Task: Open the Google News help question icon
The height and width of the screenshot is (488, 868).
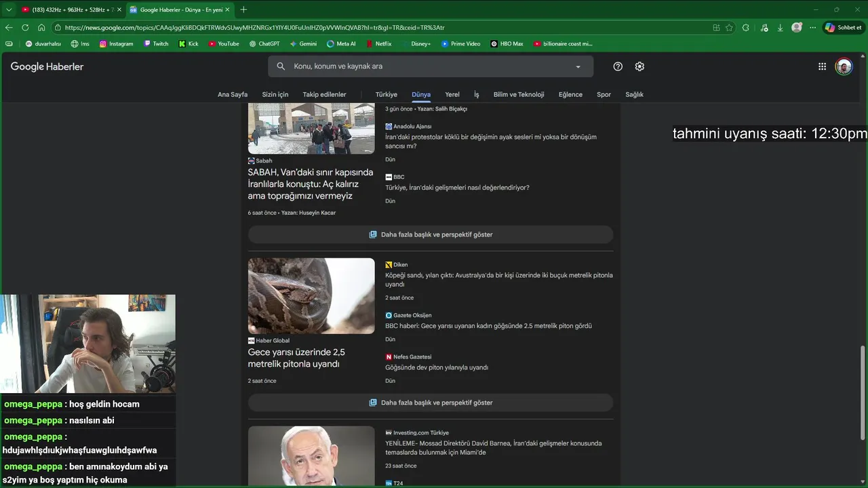Action: [618, 66]
